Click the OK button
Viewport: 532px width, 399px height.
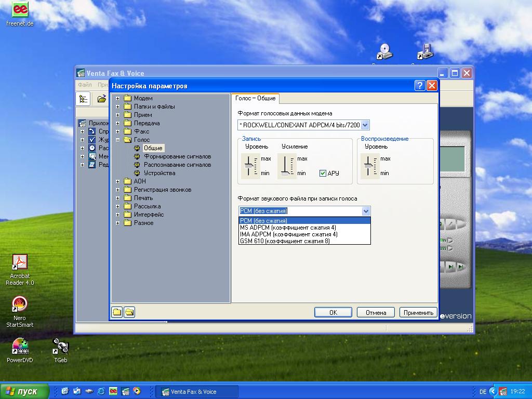point(333,312)
